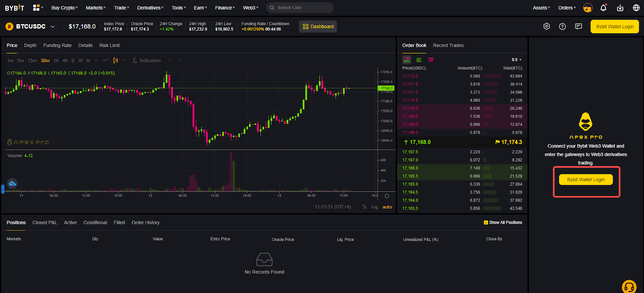The width and height of the screenshot is (644, 293).
Task: Set chart interval to 5m
Action: coord(21,60)
